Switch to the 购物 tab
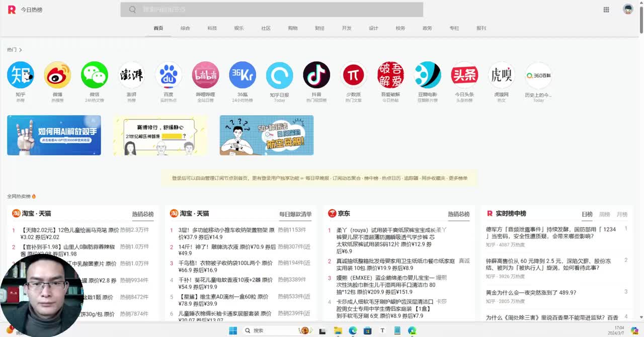Image resolution: width=644 pixels, height=337 pixels. (293, 28)
